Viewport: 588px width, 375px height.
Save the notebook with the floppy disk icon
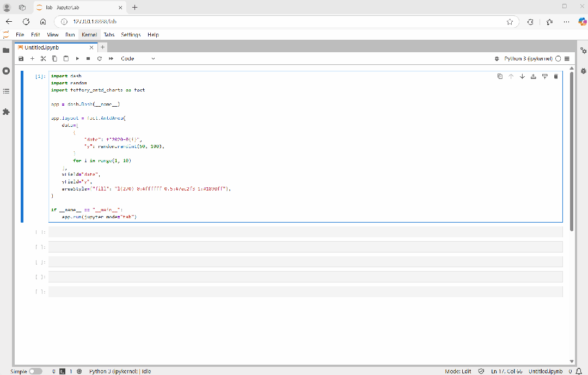[21, 59]
